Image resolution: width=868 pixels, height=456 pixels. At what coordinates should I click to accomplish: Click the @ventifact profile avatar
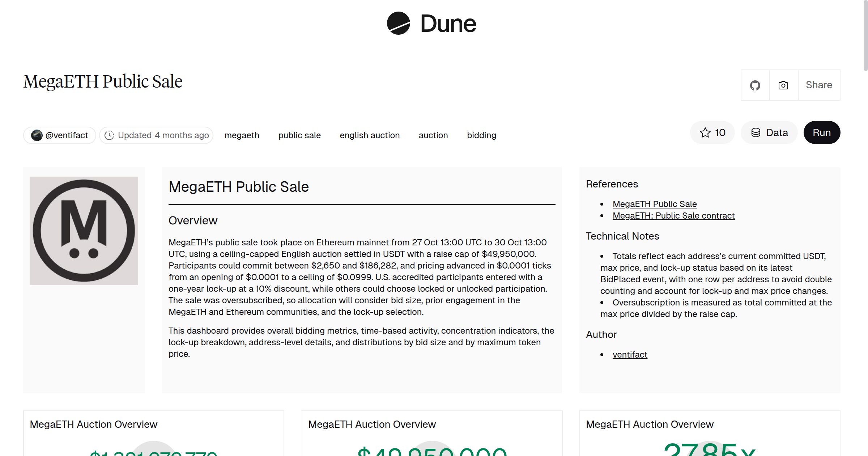36,135
